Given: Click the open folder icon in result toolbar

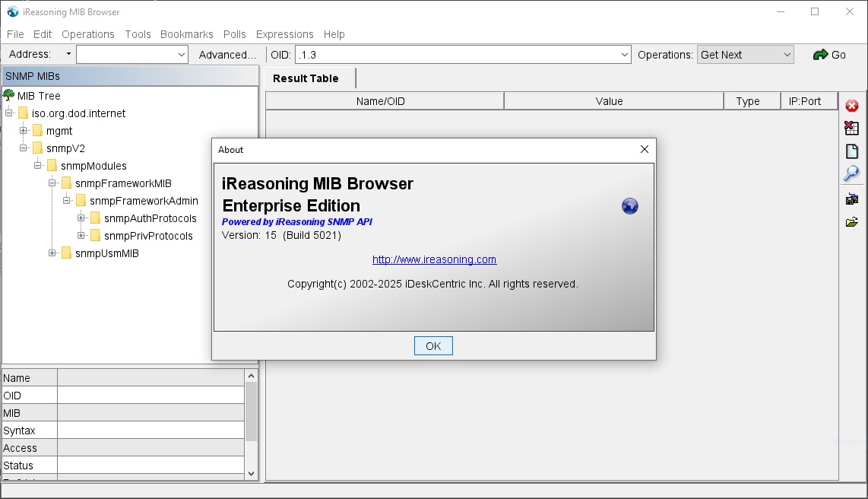Looking at the screenshot, I should [851, 222].
